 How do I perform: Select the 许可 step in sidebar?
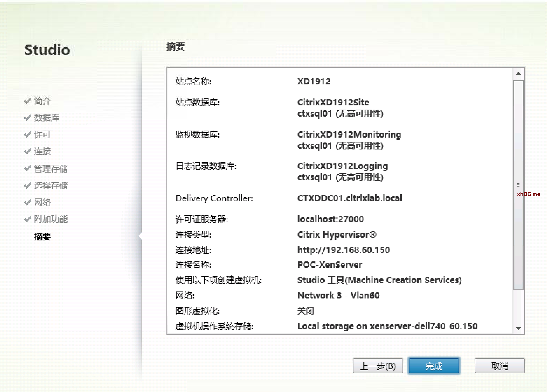[42, 135]
